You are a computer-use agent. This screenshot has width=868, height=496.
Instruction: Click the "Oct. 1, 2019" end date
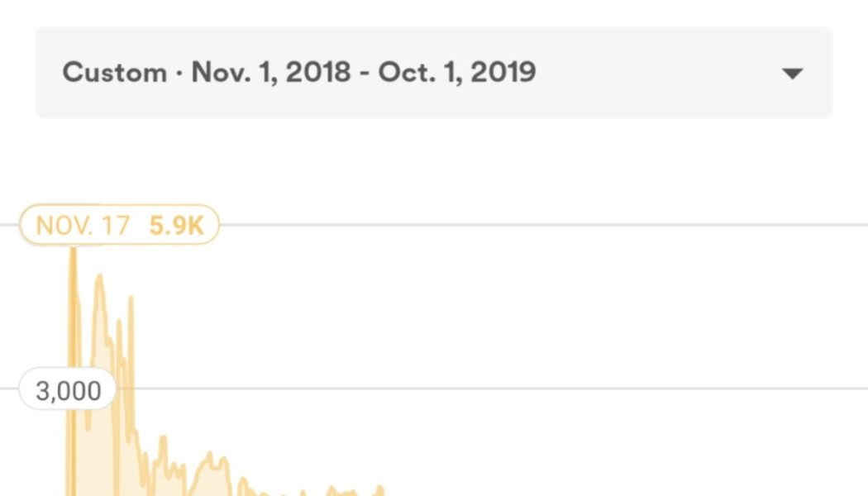tap(457, 73)
